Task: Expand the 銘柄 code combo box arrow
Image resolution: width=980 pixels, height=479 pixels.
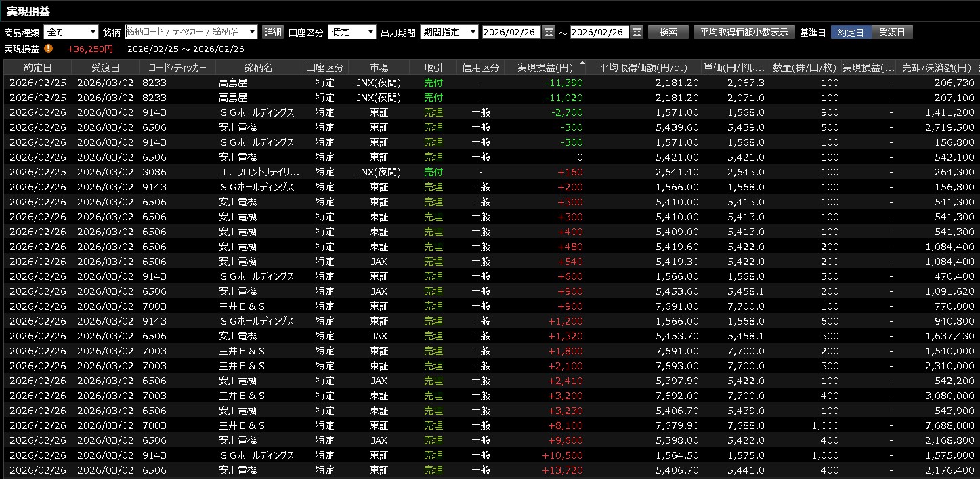Action: coord(253,32)
